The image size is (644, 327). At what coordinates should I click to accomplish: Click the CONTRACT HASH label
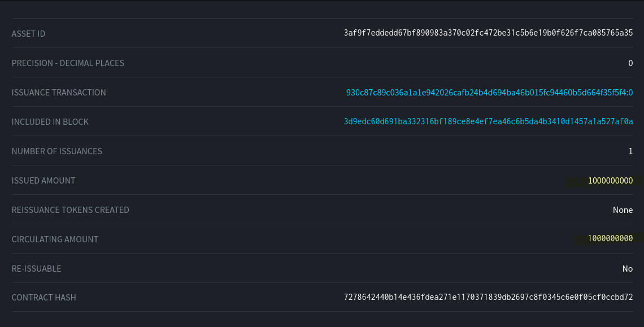pyautogui.click(x=43, y=298)
